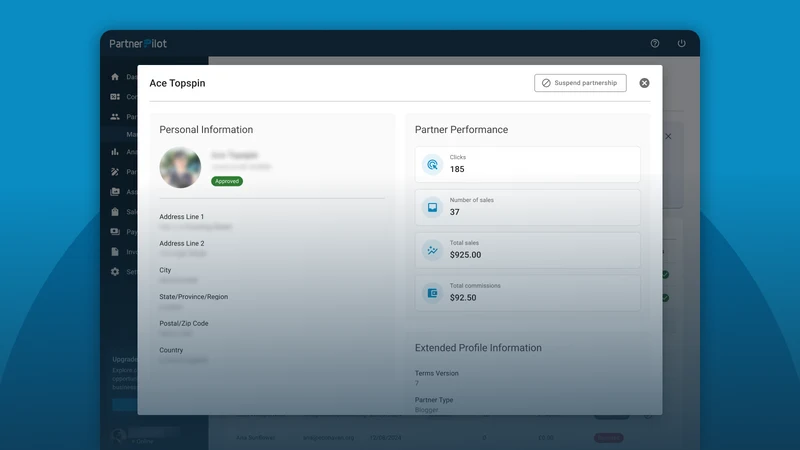Click the Ace Topspin dialog title

[177, 83]
